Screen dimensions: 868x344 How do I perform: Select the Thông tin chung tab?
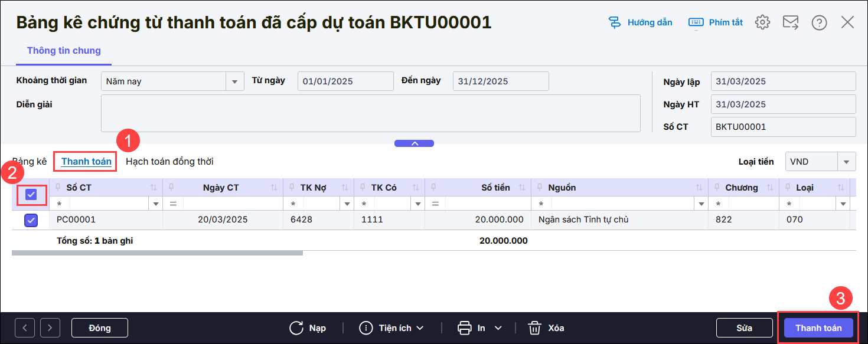coord(64,51)
